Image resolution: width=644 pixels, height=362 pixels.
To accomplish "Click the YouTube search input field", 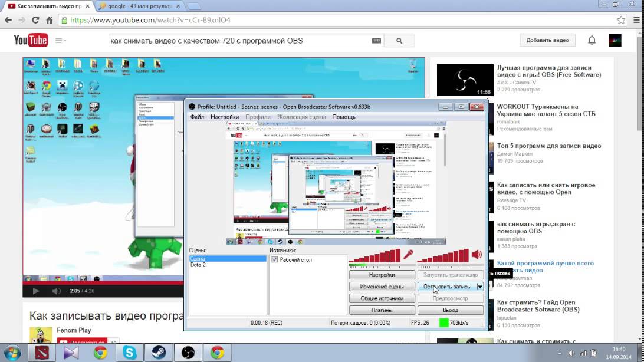I will pos(240,41).
